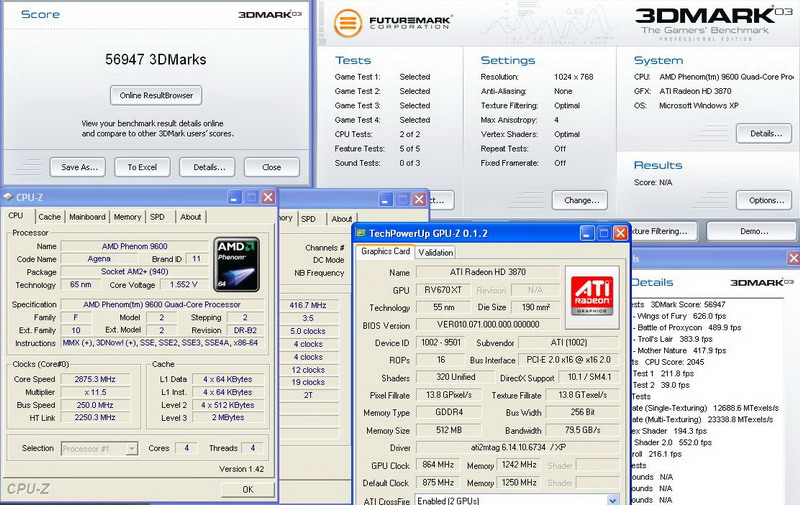Image resolution: width=800 pixels, height=505 pixels.
Task: Open the Memory tab in front CPU-Z
Action: pyautogui.click(x=127, y=217)
